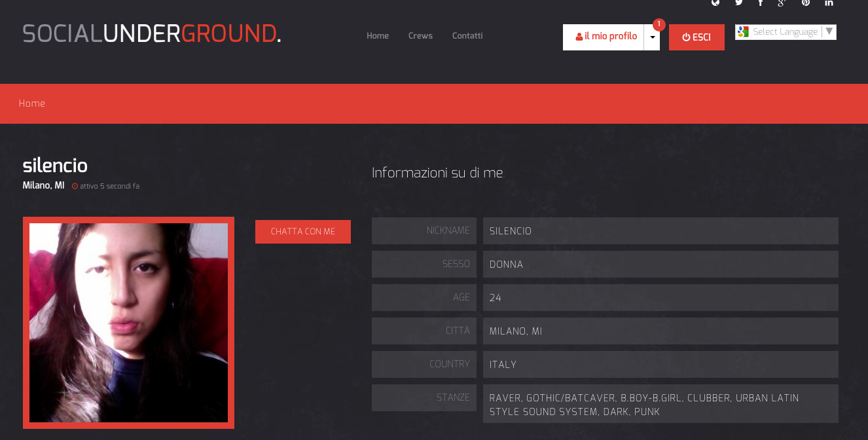
Task: Open the Contatti menu item
Action: click(467, 36)
